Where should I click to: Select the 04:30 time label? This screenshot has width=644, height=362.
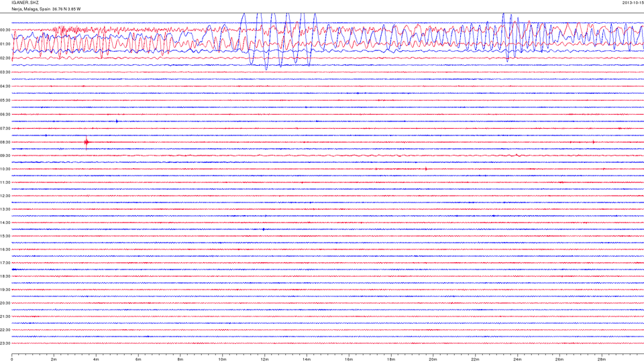(x=5, y=86)
